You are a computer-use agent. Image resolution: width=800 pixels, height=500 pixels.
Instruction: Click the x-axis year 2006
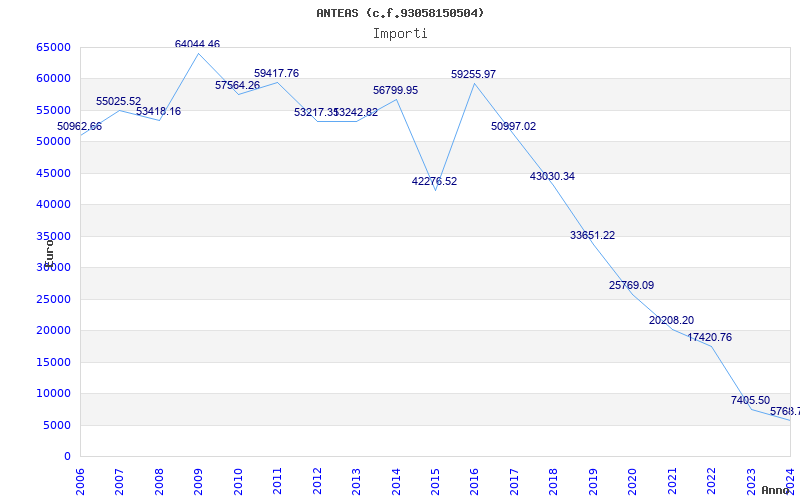pyautogui.click(x=80, y=481)
